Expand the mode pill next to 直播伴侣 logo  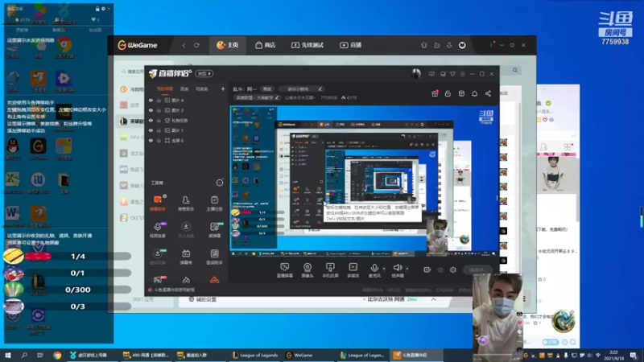click(204, 73)
